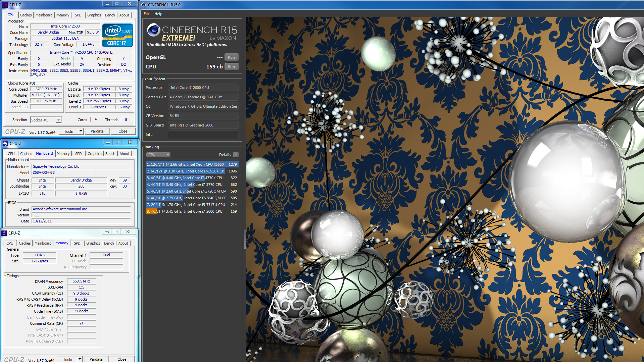Select CPU tab in Memory CPU-Z window
This screenshot has width=644, height=362.
pos(10,243)
